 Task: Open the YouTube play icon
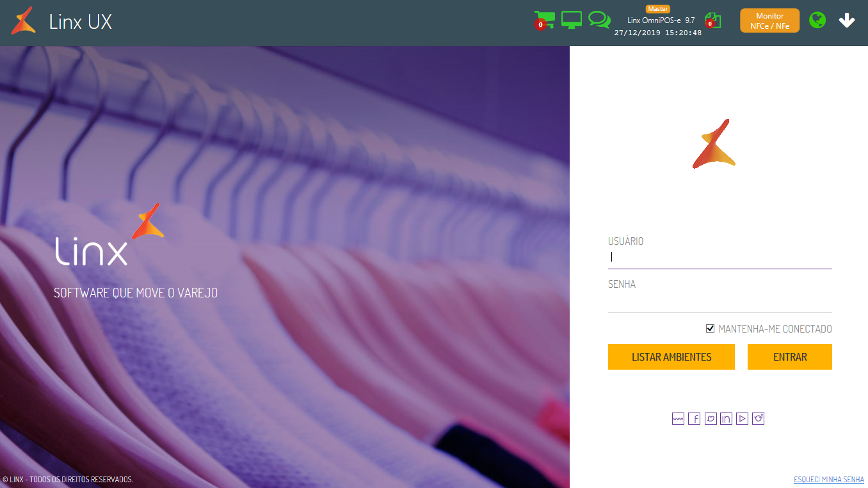pyautogui.click(x=742, y=419)
